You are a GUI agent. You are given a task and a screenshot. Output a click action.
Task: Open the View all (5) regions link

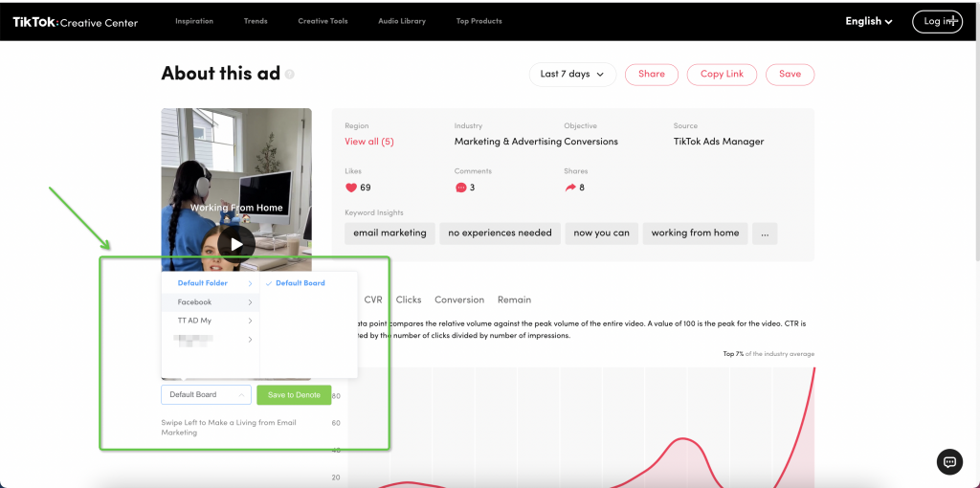click(x=369, y=142)
